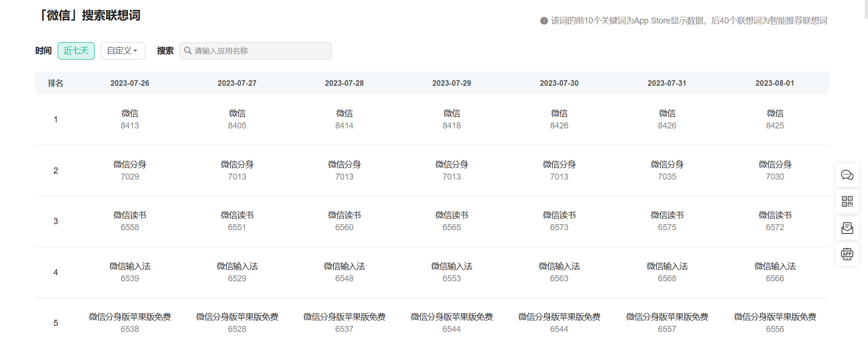Open 微信分身版苹果版免费 under 2023-08-01
The image size is (868, 347).
pos(775,317)
